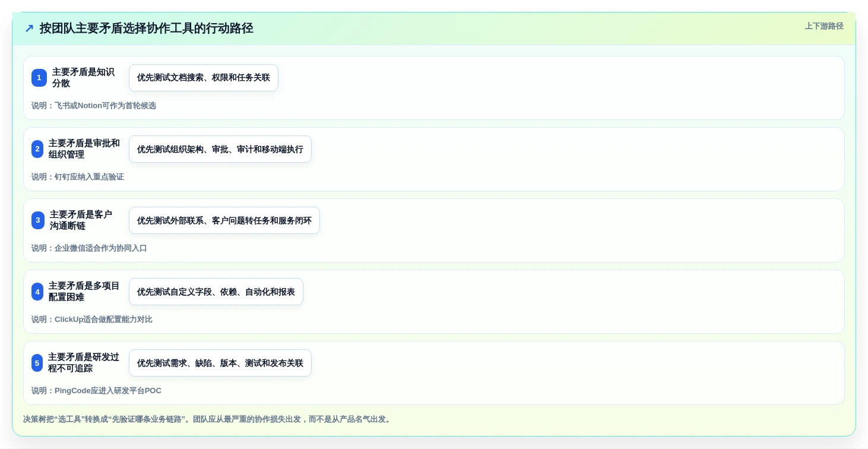Click number badge 3 for 客户沟通断链

point(38,220)
